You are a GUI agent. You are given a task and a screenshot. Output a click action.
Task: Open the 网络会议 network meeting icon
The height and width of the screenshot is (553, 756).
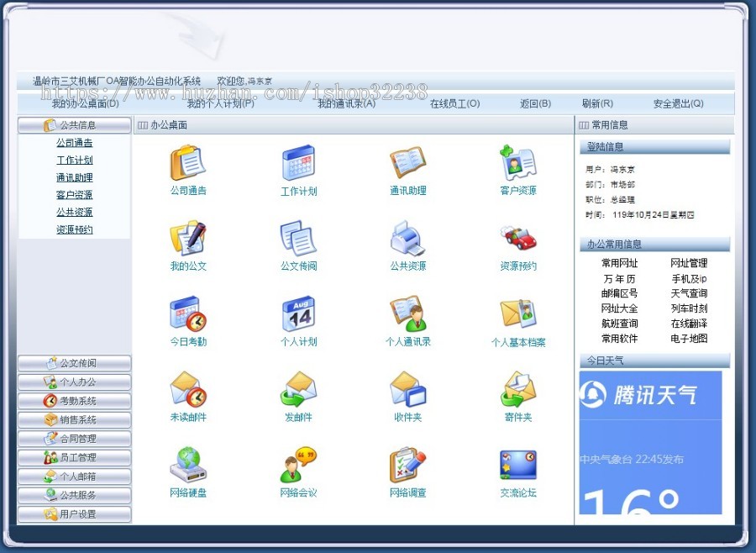coord(297,466)
